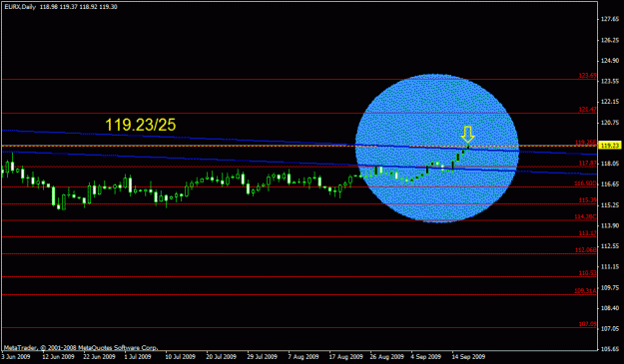Click the 122.15 price axis label

[x=610, y=102]
